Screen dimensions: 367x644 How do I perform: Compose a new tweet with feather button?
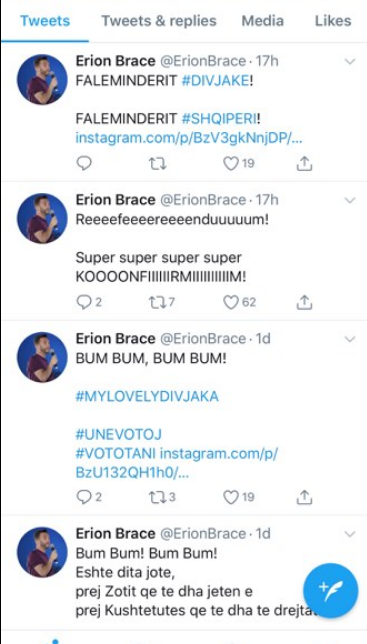(330, 591)
